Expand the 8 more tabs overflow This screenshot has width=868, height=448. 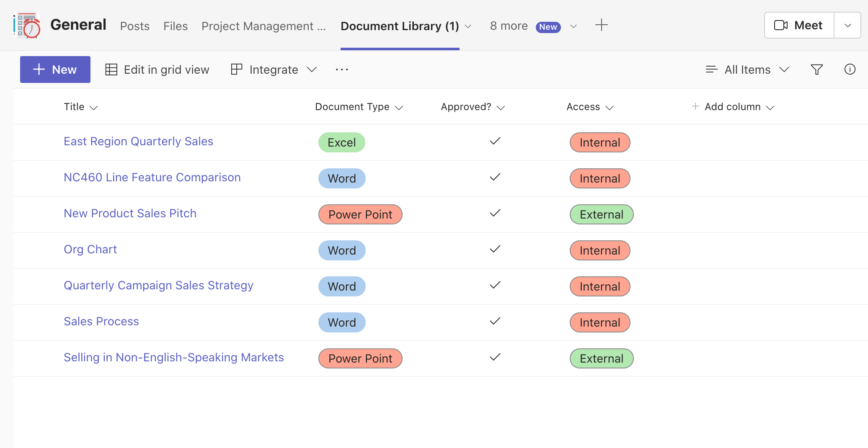533,26
